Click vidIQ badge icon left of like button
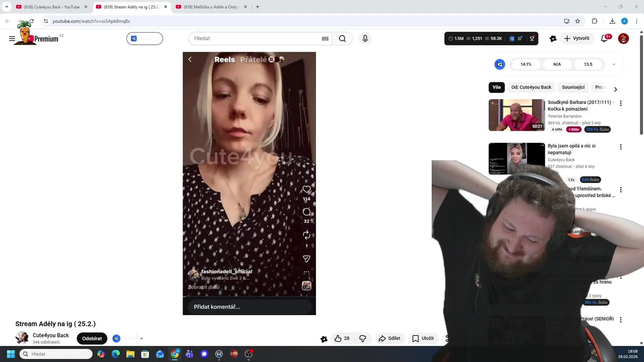644x362 pixels. pos(324,339)
